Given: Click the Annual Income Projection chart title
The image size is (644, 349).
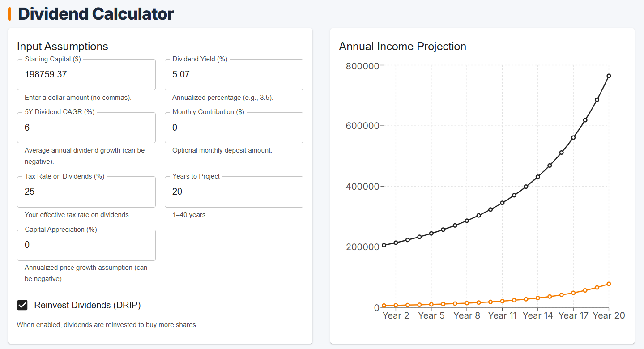Looking at the screenshot, I should pos(402,46).
